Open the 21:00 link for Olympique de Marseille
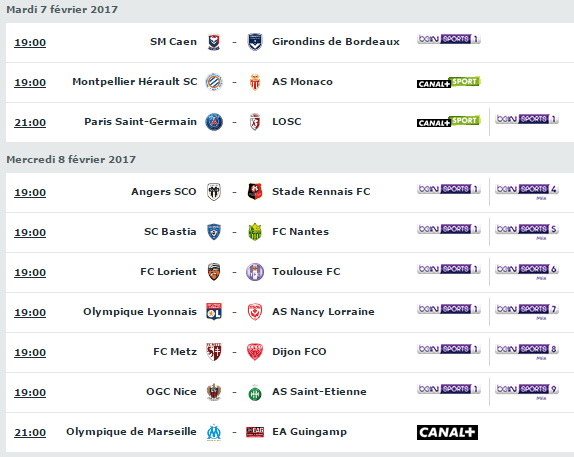The width and height of the screenshot is (574, 457). [30, 433]
